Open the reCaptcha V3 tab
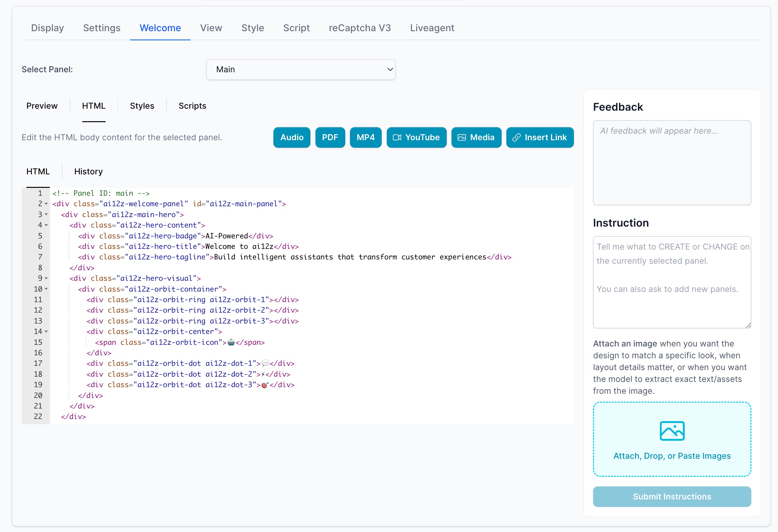This screenshot has width=778, height=532. pyautogui.click(x=359, y=28)
